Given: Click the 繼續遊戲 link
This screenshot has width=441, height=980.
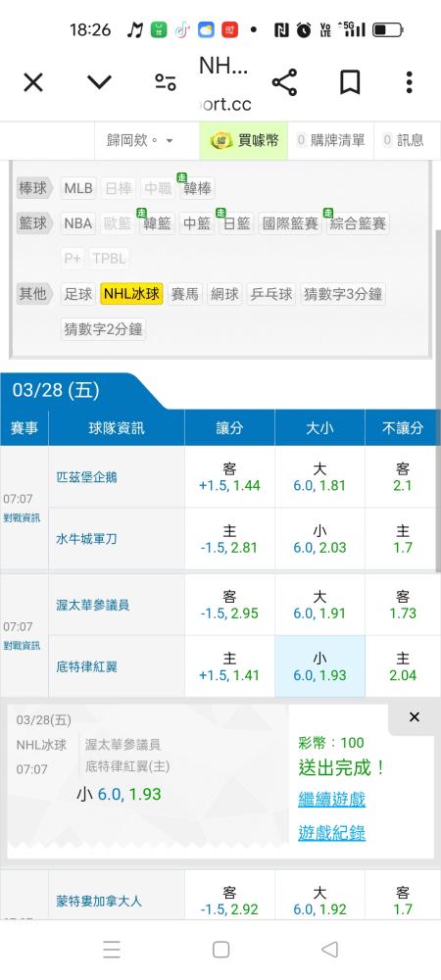Looking at the screenshot, I should (x=331, y=800).
